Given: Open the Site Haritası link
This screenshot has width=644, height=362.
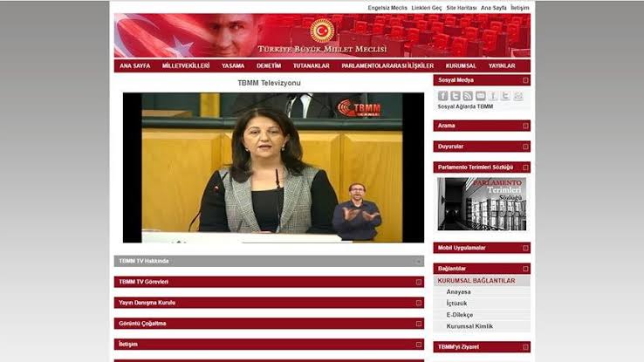Looking at the screenshot, I should 462,8.
